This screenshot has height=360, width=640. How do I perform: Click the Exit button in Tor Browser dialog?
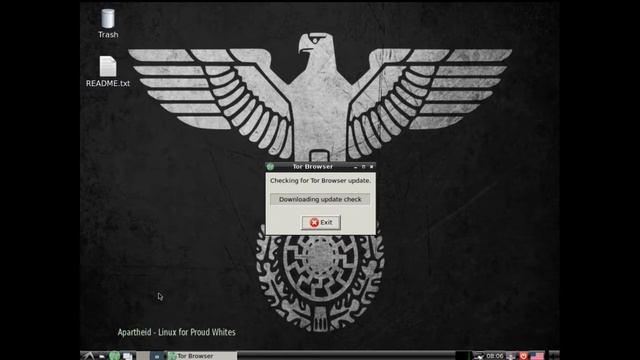coord(321,222)
